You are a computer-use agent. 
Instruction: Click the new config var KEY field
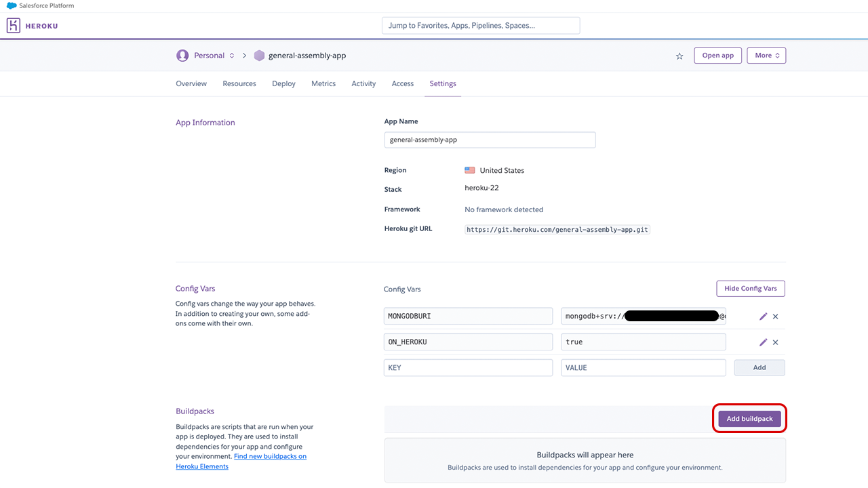tap(468, 367)
